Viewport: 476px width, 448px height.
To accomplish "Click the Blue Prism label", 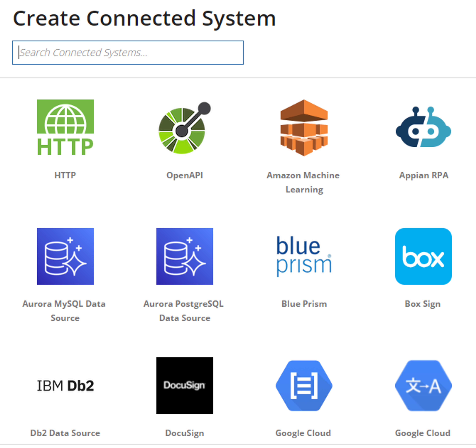I will tap(304, 304).
